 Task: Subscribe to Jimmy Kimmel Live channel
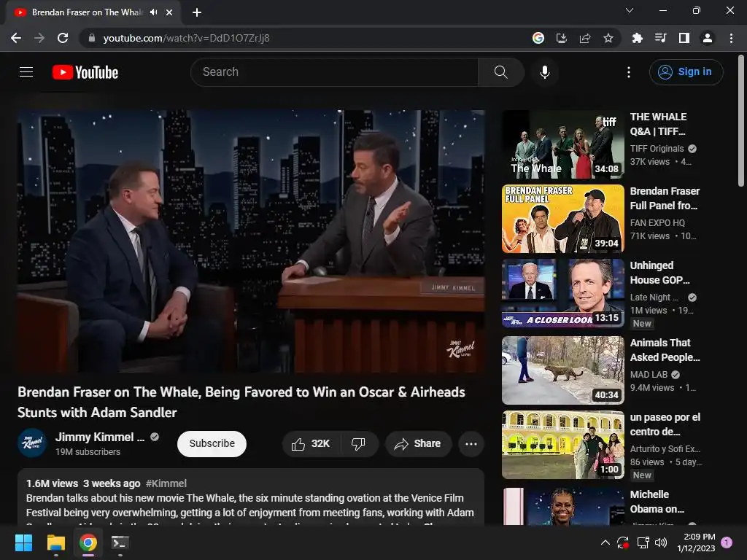coord(212,444)
